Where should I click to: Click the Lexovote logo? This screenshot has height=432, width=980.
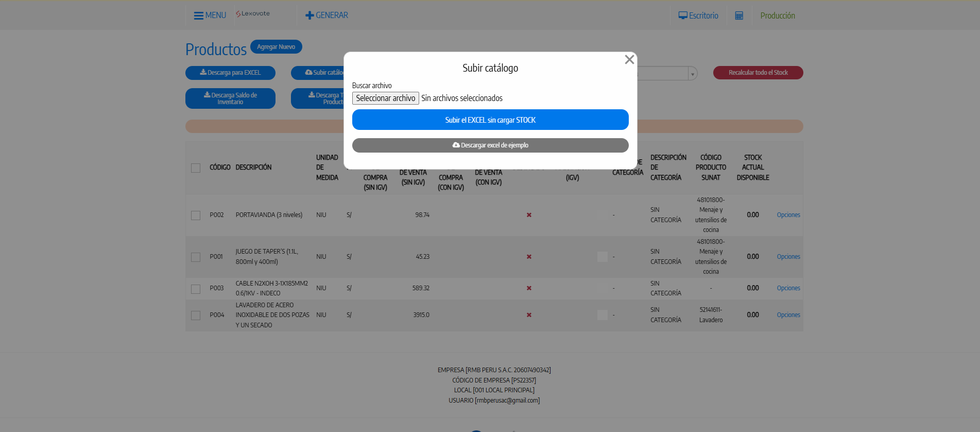[253, 14]
